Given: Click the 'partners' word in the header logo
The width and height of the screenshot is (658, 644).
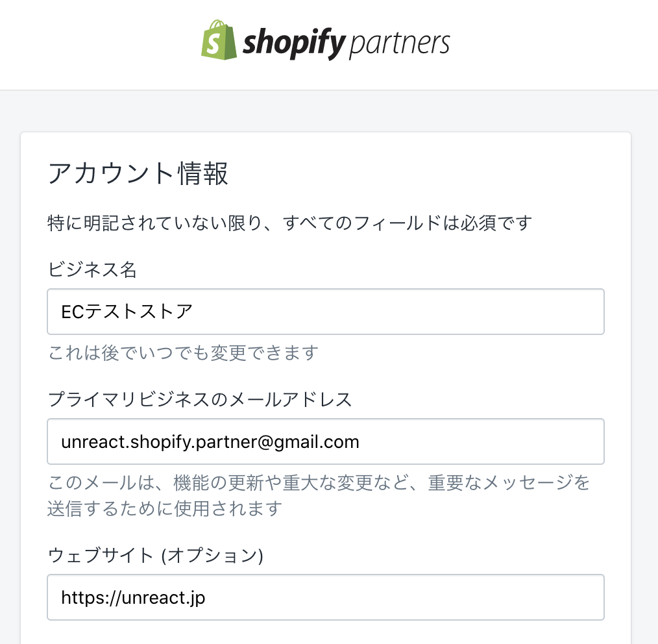Looking at the screenshot, I should (x=399, y=43).
